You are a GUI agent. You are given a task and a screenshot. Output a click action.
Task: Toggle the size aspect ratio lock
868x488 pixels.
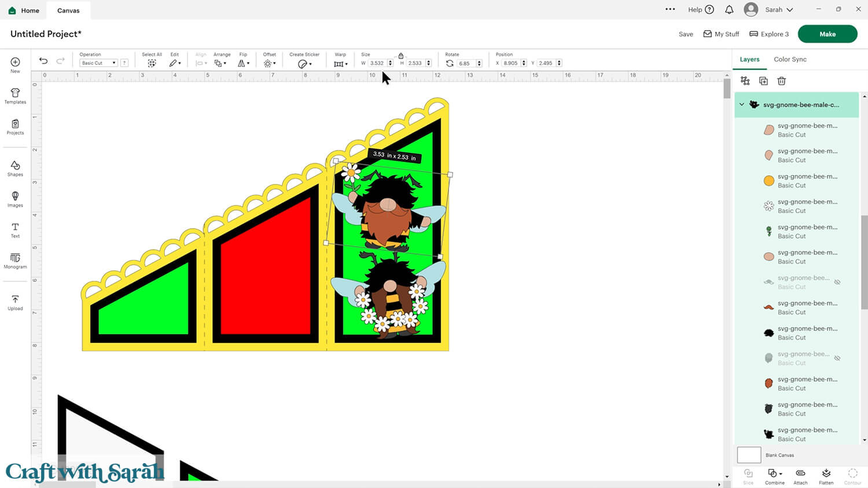point(400,56)
